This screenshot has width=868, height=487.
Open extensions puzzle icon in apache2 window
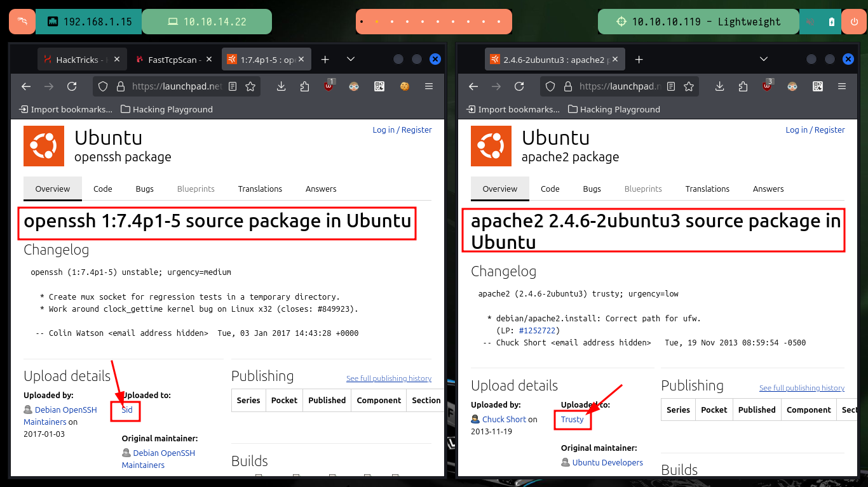pyautogui.click(x=743, y=86)
